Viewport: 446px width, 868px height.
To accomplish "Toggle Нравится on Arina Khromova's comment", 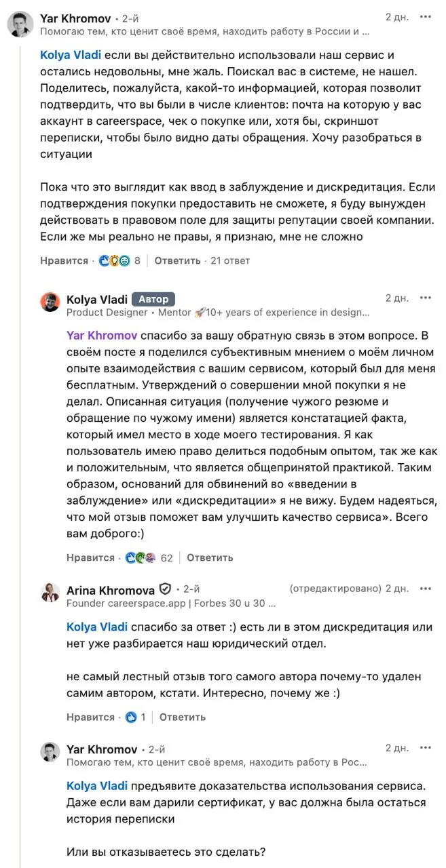I will pos(90,717).
